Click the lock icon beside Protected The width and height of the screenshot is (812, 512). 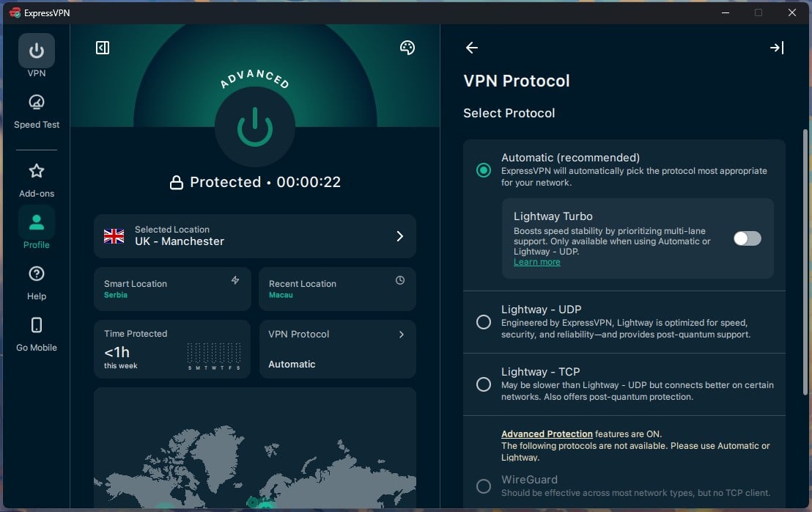[177, 183]
